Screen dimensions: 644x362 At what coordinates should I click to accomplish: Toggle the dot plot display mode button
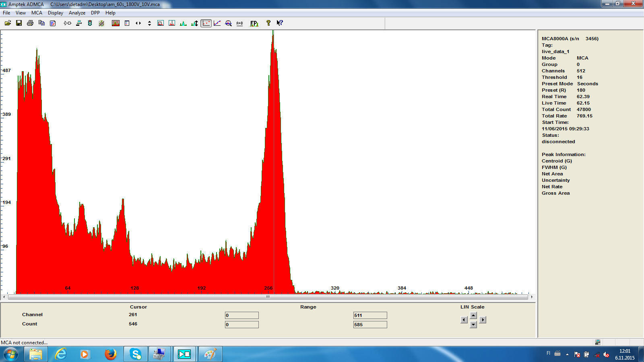[206, 23]
